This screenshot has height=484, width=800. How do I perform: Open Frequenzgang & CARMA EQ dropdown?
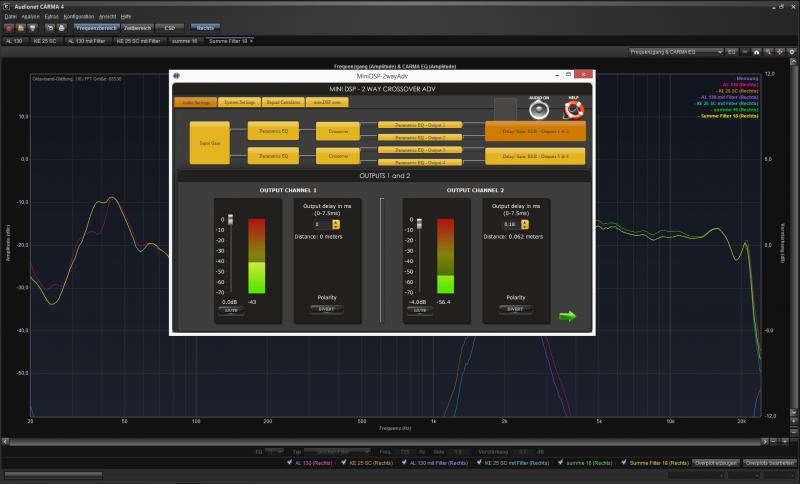pos(674,50)
